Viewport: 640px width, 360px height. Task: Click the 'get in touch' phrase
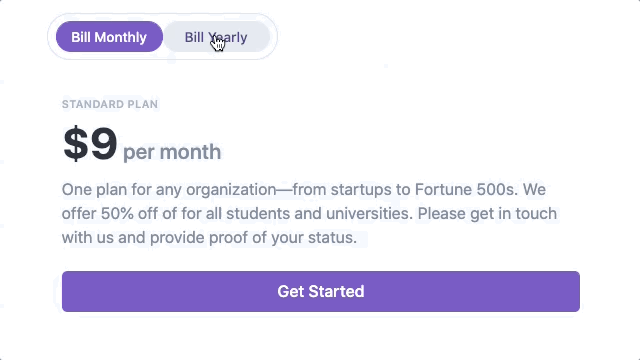tap(513, 214)
